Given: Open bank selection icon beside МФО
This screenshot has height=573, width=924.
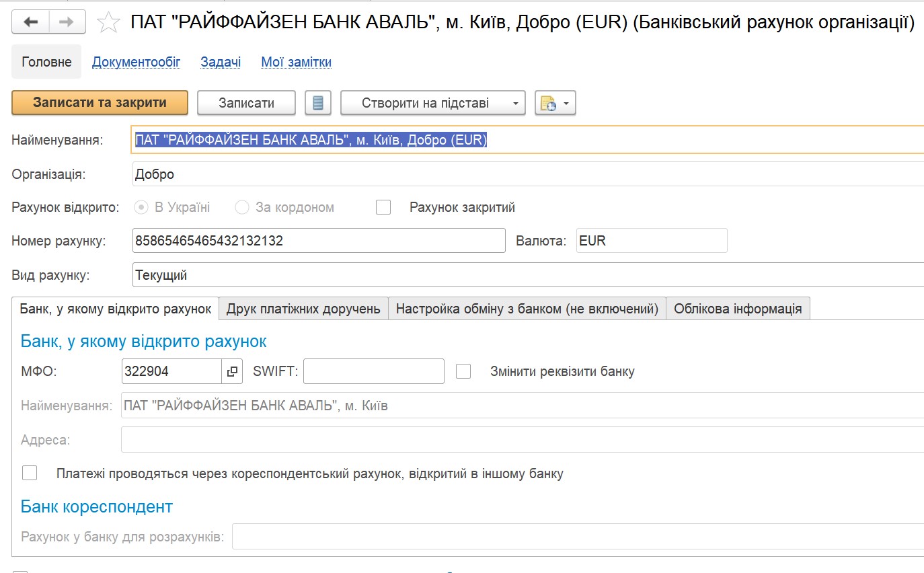Looking at the screenshot, I should [232, 371].
